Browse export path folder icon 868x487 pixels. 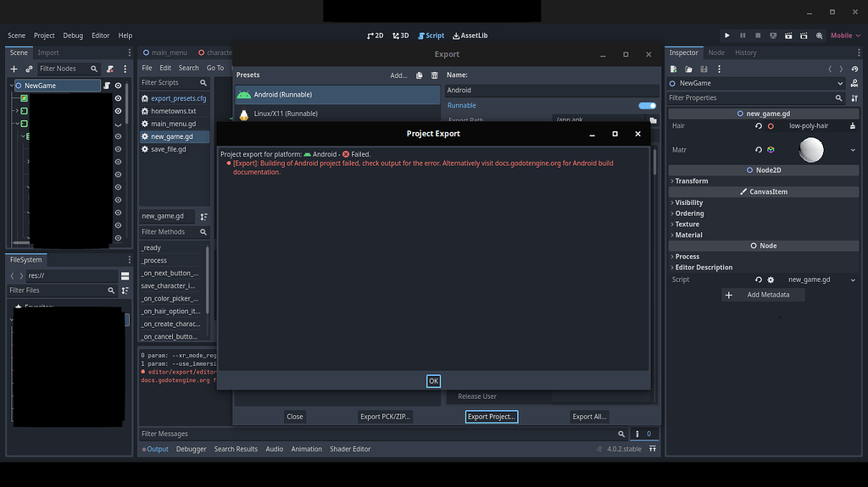654,120
